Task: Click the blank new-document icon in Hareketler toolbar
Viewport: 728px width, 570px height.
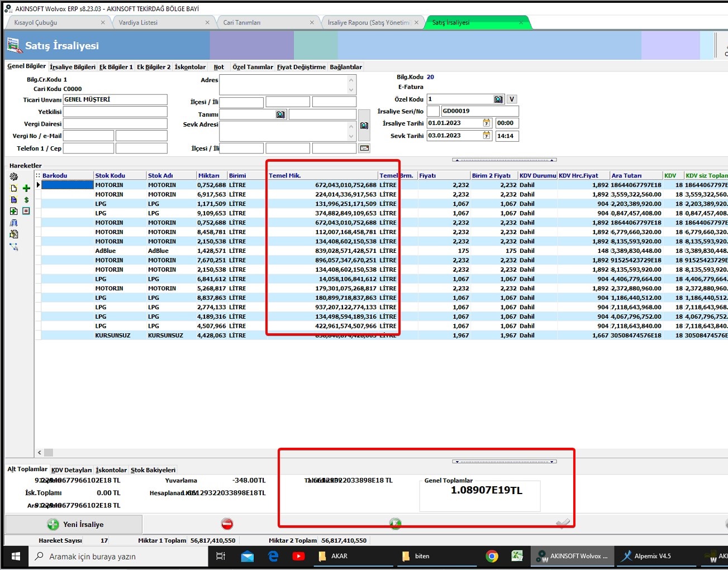Action: click(x=14, y=189)
